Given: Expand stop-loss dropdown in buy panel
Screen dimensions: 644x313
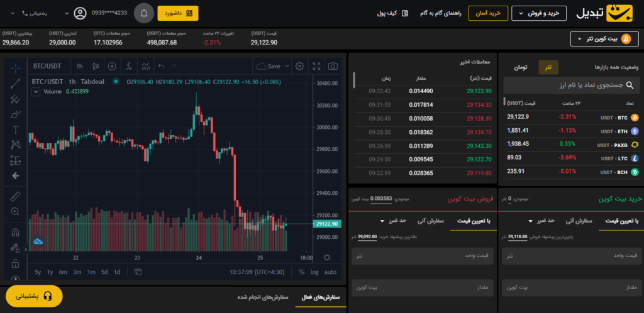Looking at the screenshot, I should (x=541, y=221).
